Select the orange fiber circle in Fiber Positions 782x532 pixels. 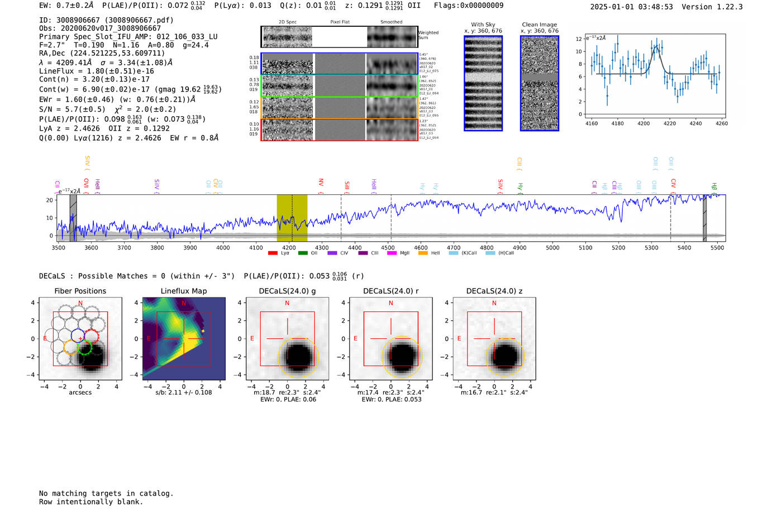(71, 347)
